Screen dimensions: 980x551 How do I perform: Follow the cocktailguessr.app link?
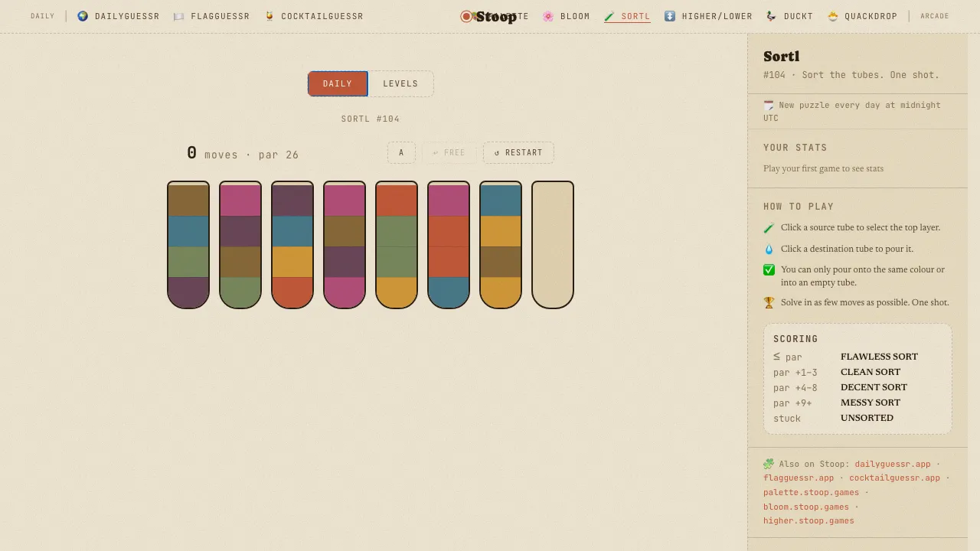pos(894,478)
